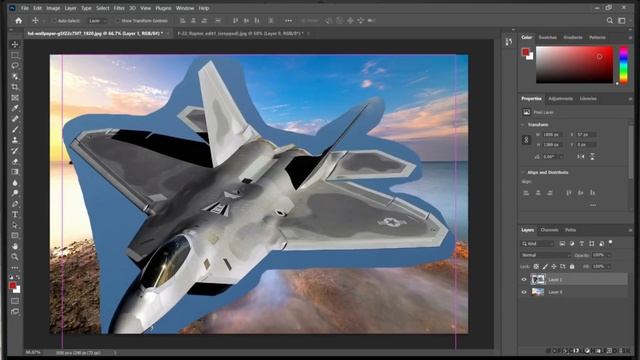Switch to the Channels tab
This screenshot has height=360, width=640.
[x=549, y=230]
